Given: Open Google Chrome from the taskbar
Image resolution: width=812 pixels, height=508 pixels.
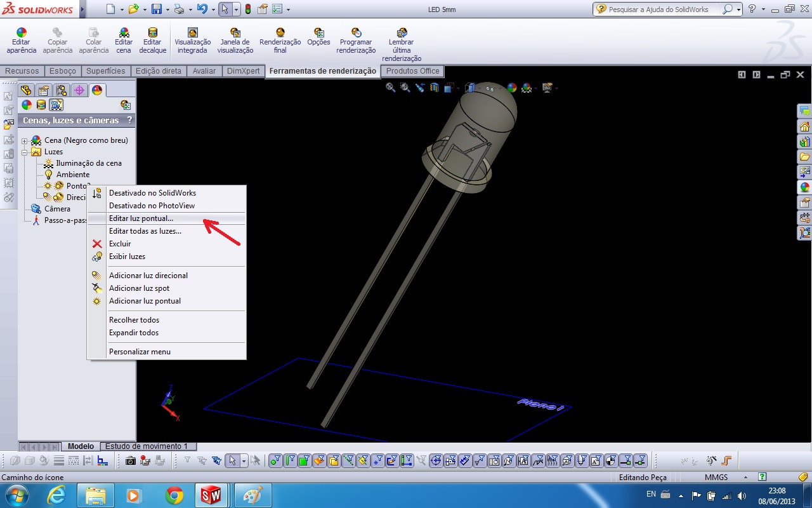Looking at the screenshot, I should 174,495.
